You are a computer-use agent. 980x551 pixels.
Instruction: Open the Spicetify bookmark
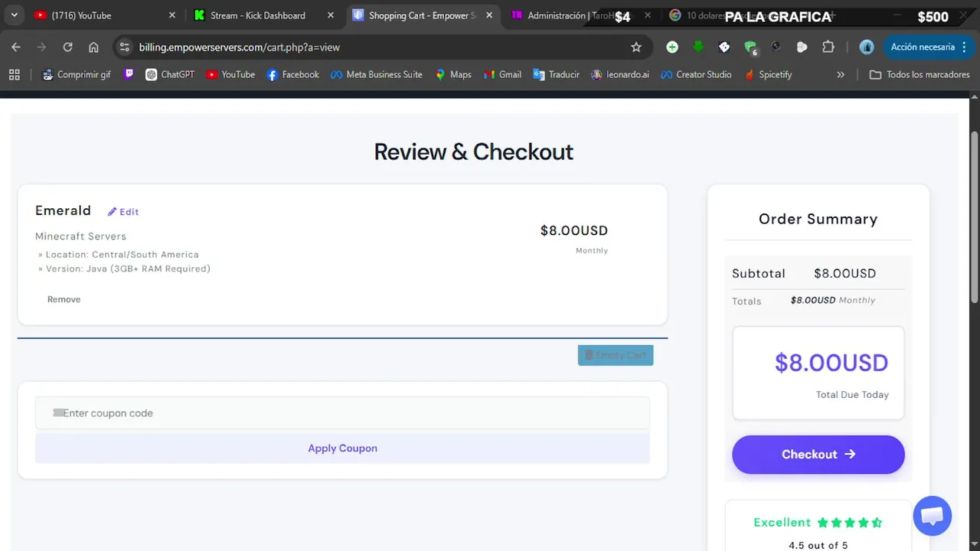click(767, 74)
